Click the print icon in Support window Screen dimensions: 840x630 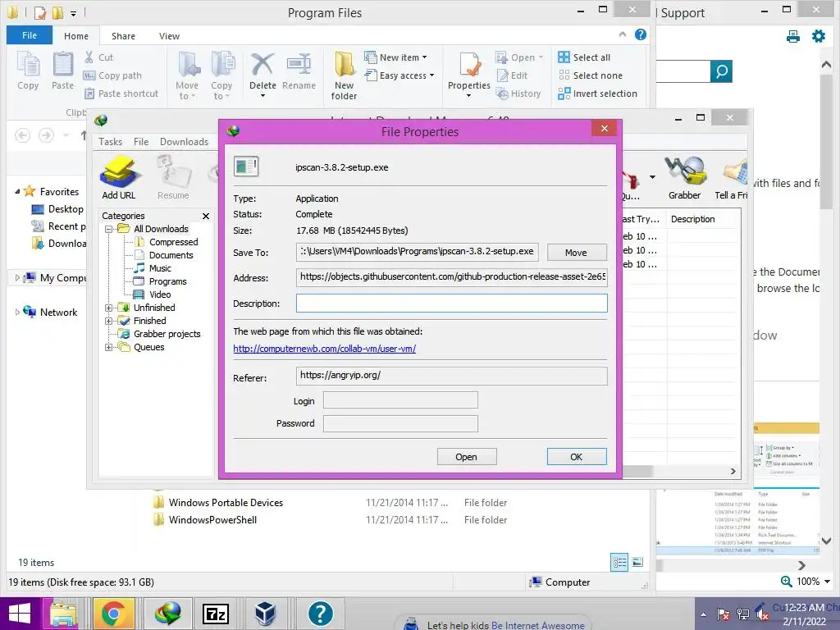pyautogui.click(x=793, y=36)
